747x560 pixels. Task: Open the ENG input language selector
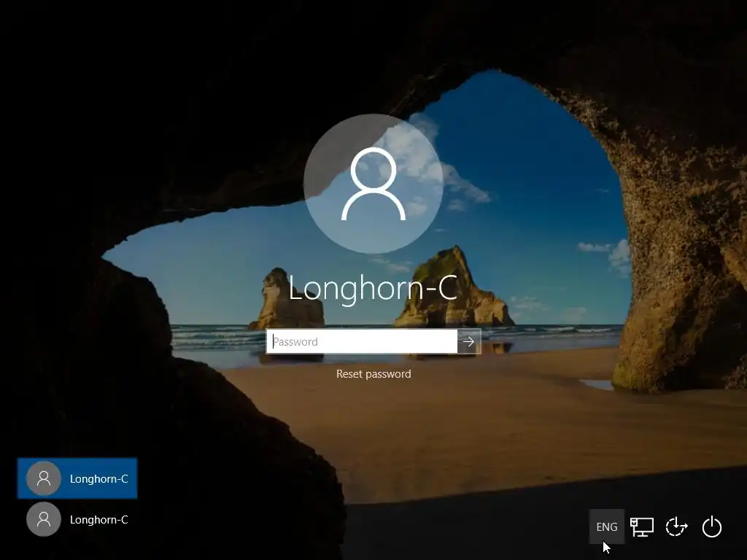606,526
